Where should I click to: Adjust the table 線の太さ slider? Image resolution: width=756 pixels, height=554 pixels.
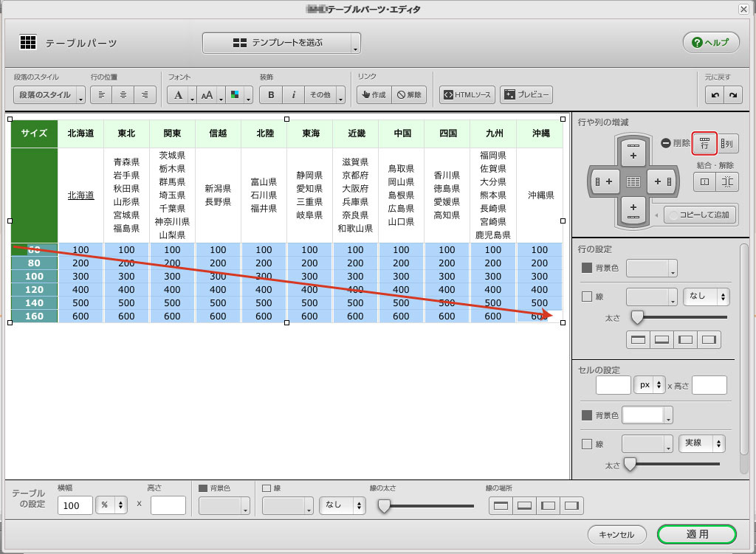pos(384,506)
